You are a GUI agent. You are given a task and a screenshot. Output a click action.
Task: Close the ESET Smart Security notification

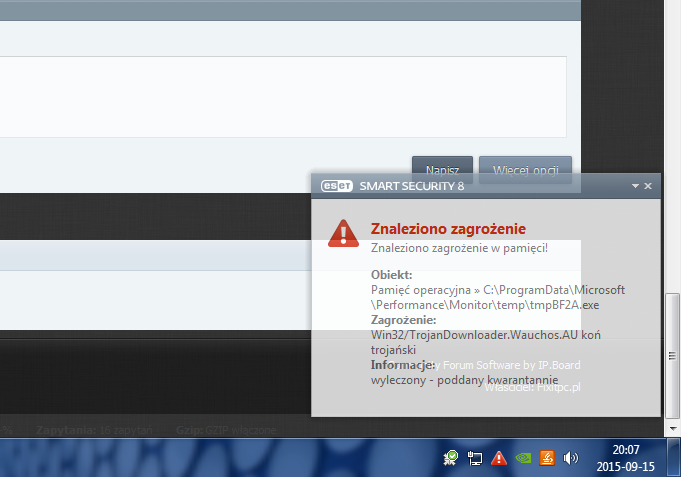click(648, 186)
